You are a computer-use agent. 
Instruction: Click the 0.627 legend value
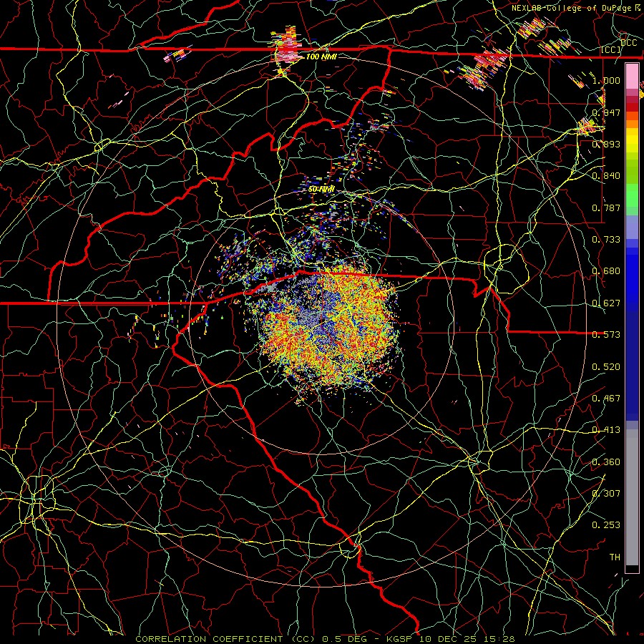pos(606,303)
